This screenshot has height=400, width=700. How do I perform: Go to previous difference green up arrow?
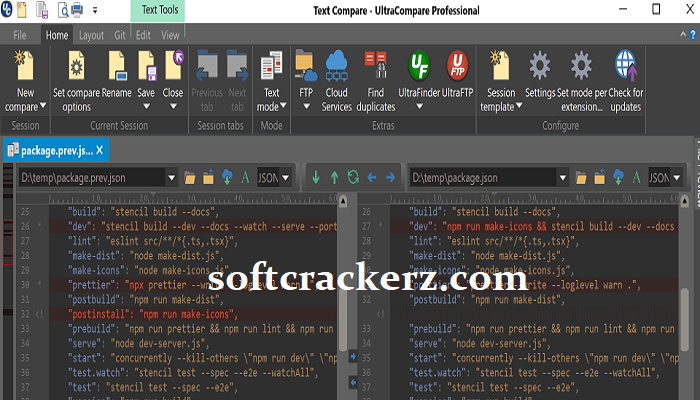[334, 178]
